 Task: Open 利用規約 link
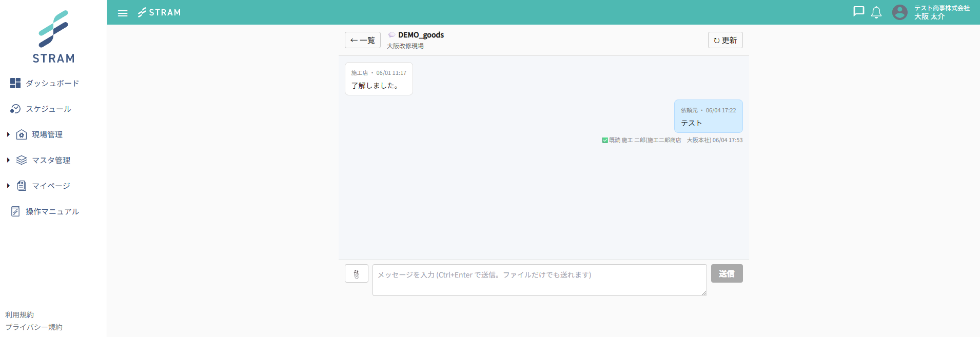click(19, 314)
